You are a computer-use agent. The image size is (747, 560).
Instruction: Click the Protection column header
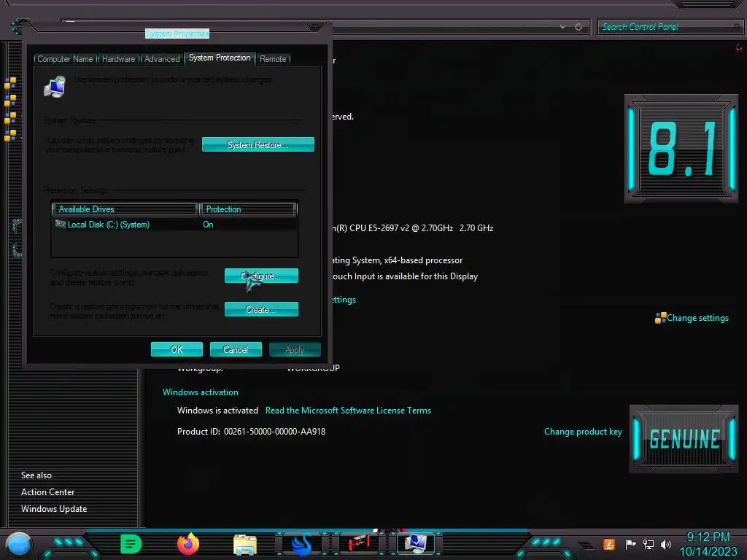click(x=248, y=209)
